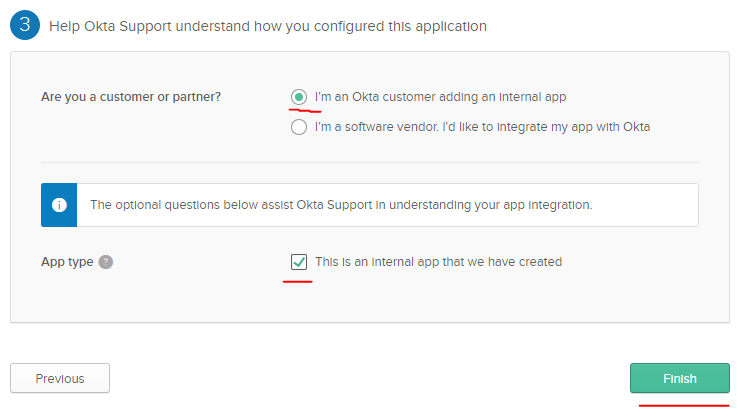The height and width of the screenshot is (408, 741).
Task: Click the red line under internal app checkbox
Action: pos(298,281)
